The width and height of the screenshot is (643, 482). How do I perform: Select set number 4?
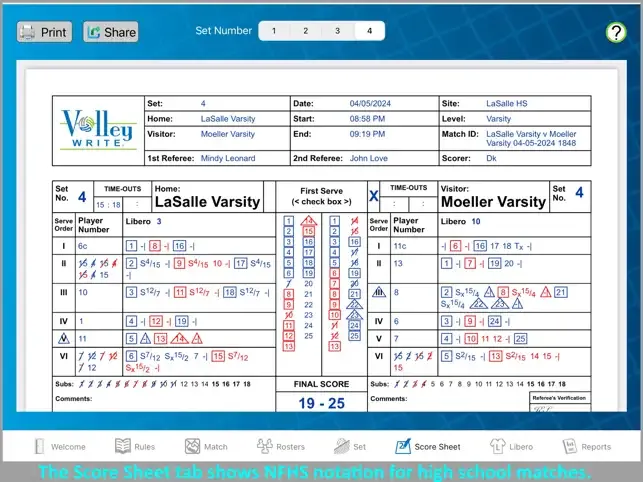click(369, 31)
